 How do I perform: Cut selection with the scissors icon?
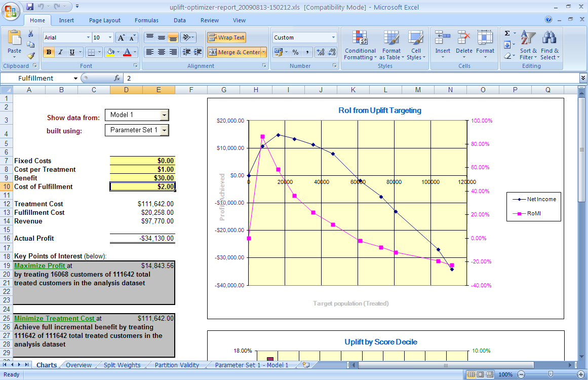[31, 34]
